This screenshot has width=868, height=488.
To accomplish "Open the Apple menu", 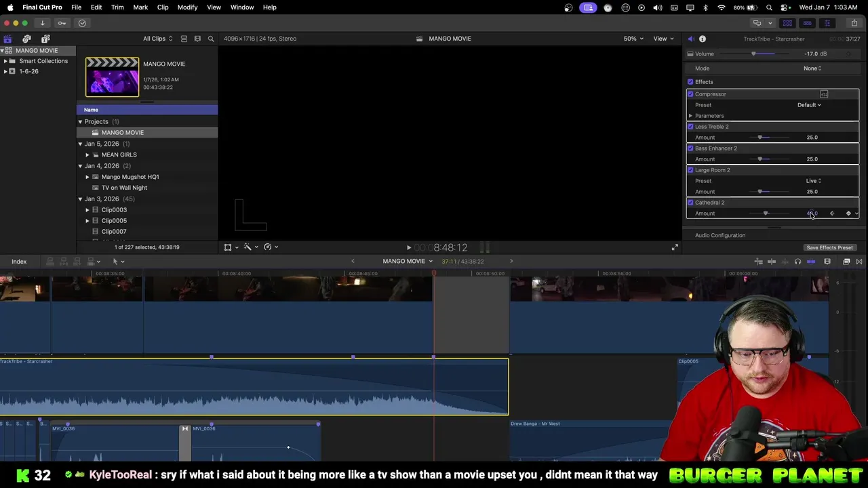I will [x=10, y=7].
